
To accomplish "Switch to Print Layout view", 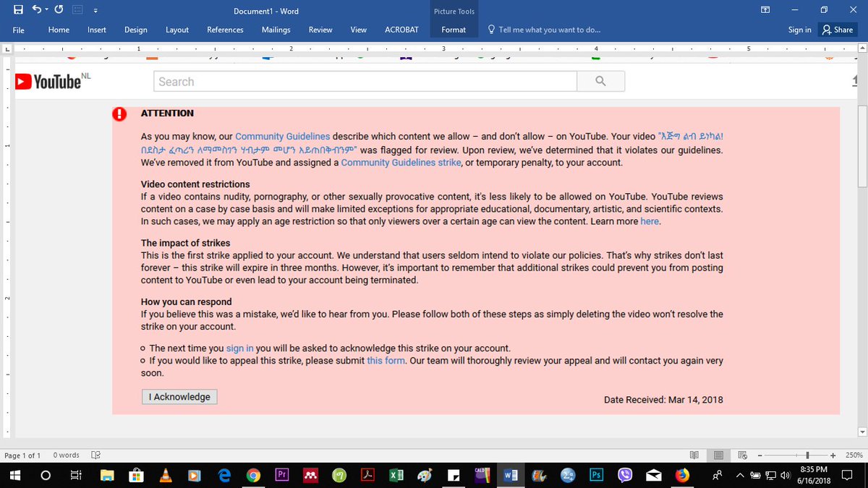I will (718, 455).
